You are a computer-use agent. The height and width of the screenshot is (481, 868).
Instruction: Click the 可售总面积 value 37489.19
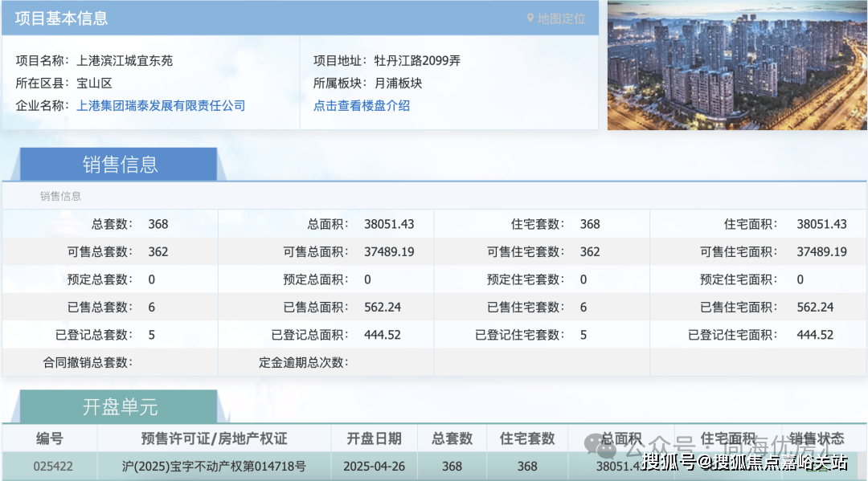coord(389,251)
